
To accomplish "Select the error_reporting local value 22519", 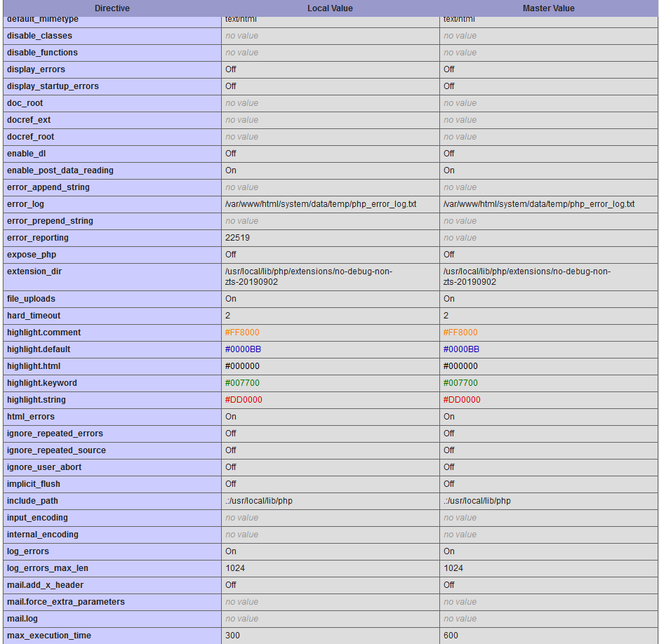I will click(x=237, y=238).
